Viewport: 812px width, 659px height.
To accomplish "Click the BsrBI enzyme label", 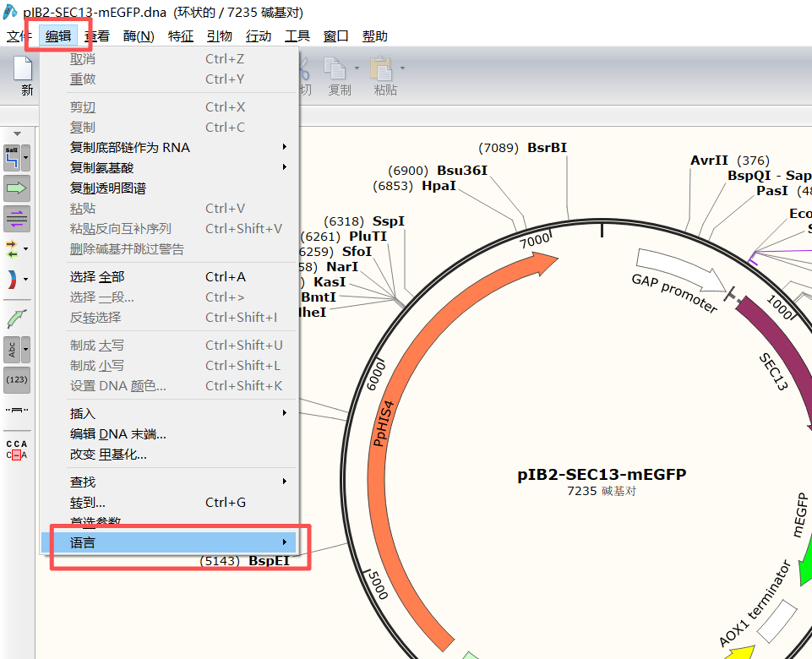I will coord(547,148).
